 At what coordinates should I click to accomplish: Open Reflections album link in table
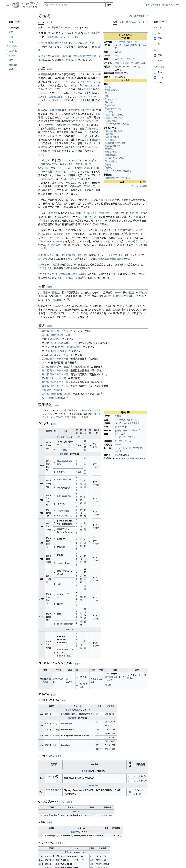click(x=66, y=723)
